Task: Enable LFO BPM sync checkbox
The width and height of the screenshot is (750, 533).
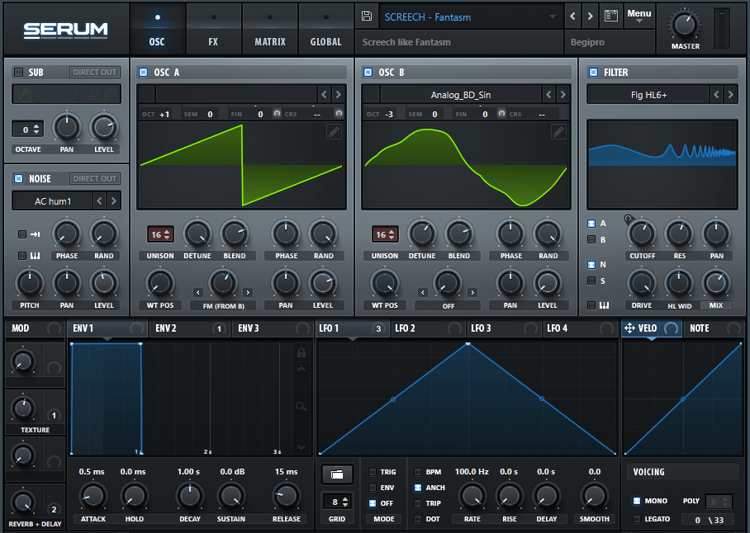Action: click(418, 472)
